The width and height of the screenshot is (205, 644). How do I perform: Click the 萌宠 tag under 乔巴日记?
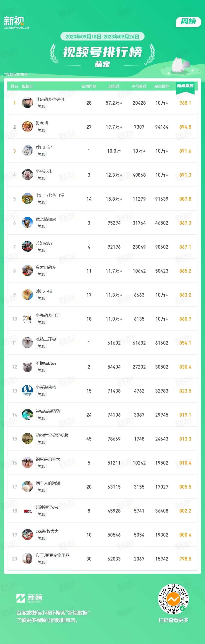[x=41, y=154]
